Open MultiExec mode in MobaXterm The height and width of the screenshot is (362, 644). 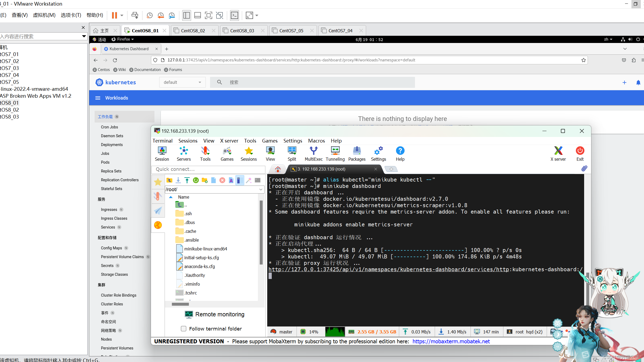pyautogui.click(x=313, y=154)
